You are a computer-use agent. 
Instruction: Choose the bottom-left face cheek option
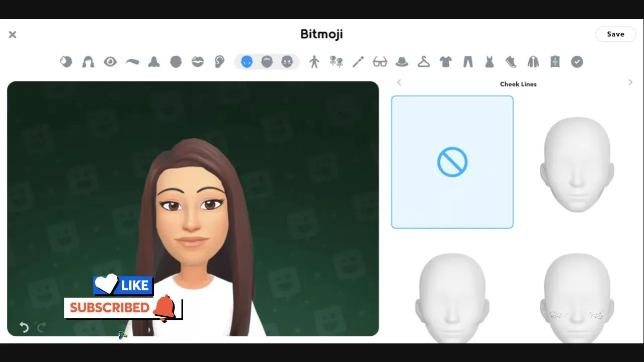click(x=452, y=298)
